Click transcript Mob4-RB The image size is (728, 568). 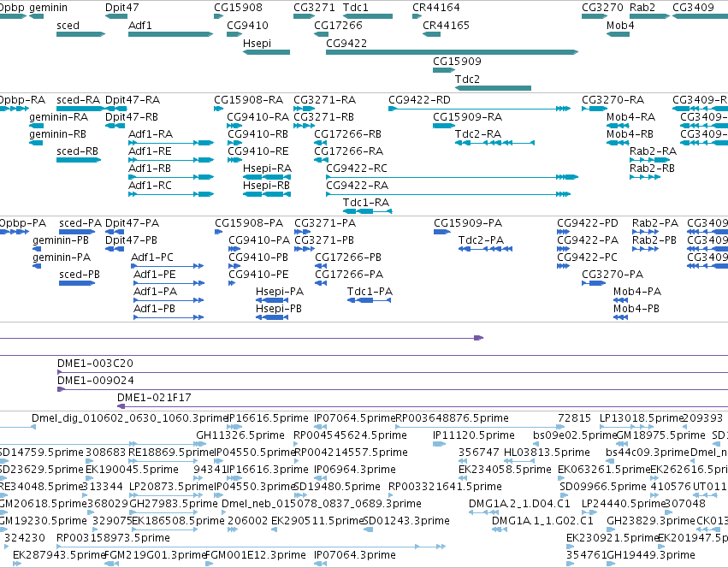pyautogui.click(x=618, y=143)
